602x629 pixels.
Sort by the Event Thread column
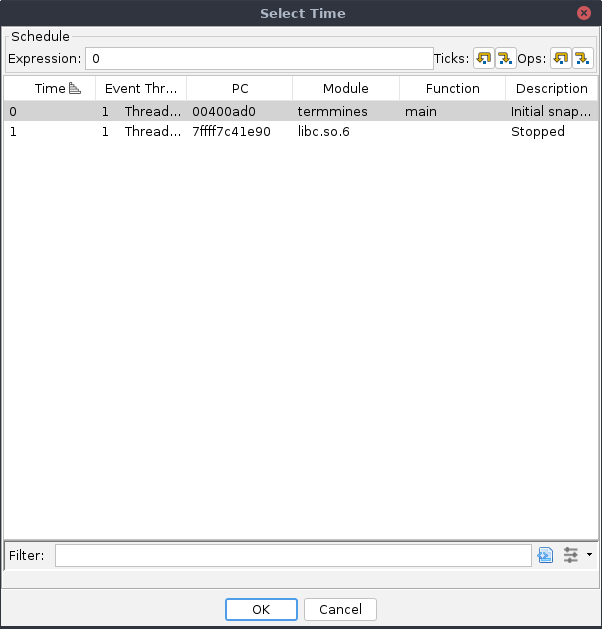(x=140, y=88)
